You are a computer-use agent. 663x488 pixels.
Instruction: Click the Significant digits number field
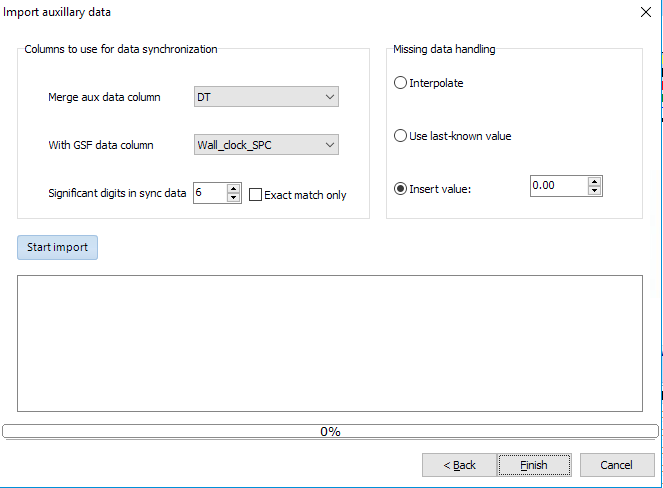point(209,194)
